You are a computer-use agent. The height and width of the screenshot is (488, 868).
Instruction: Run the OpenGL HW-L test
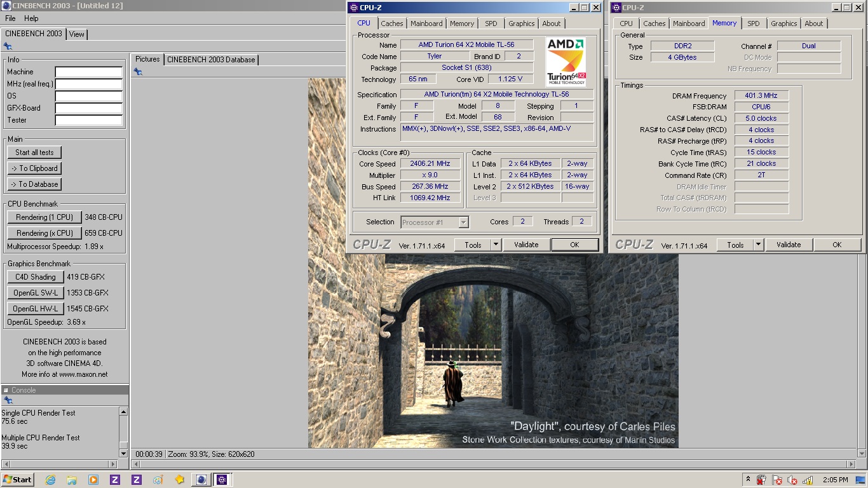pos(36,309)
